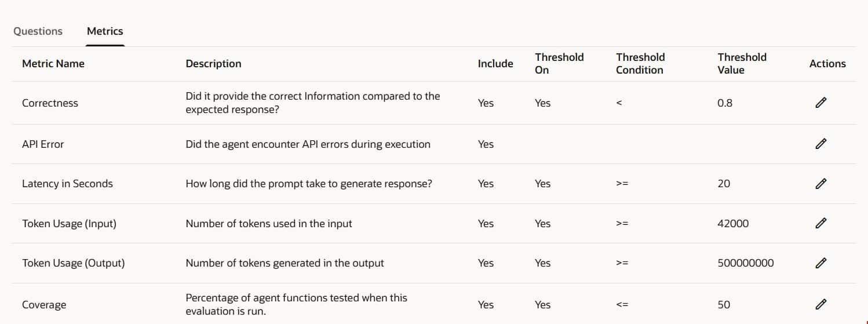The width and height of the screenshot is (868, 324).
Task: Click the Threshold Value column header
Action: (742, 64)
